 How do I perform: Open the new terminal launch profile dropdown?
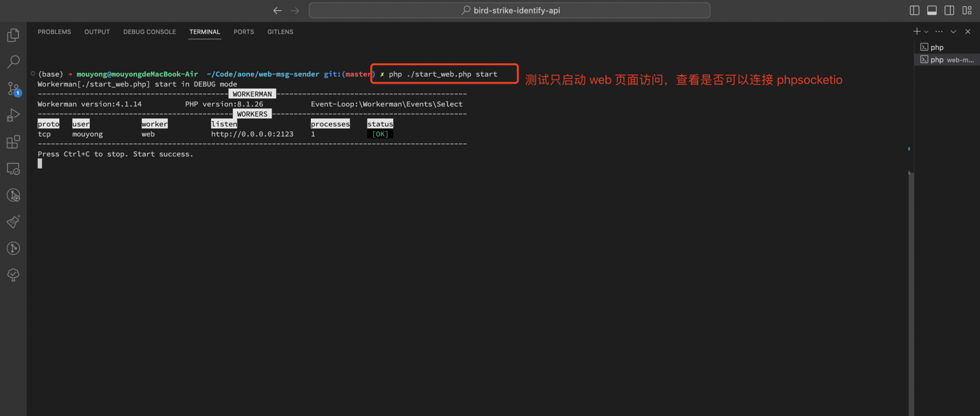[926, 32]
